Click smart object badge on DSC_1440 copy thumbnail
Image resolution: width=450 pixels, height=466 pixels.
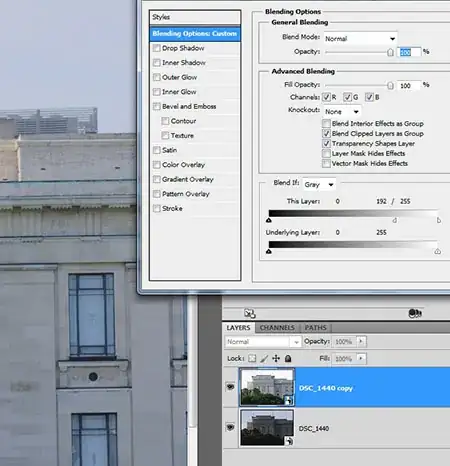click(x=289, y=400)
